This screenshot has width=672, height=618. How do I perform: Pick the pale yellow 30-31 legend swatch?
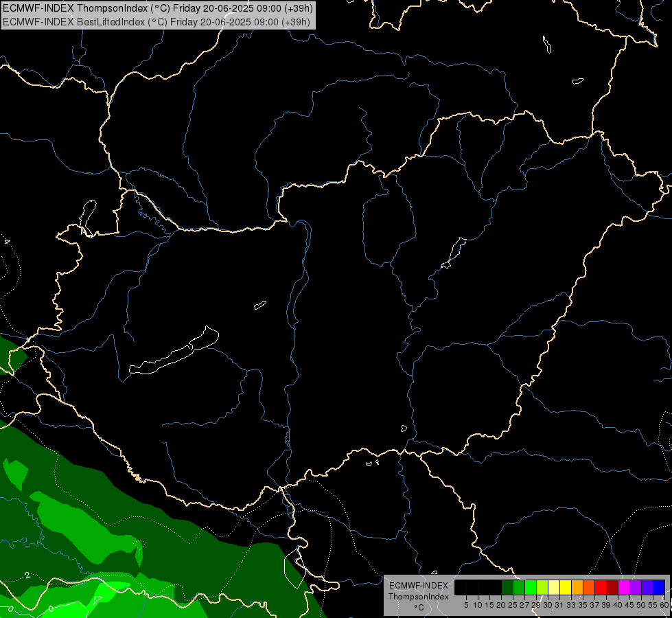(554, 587)
